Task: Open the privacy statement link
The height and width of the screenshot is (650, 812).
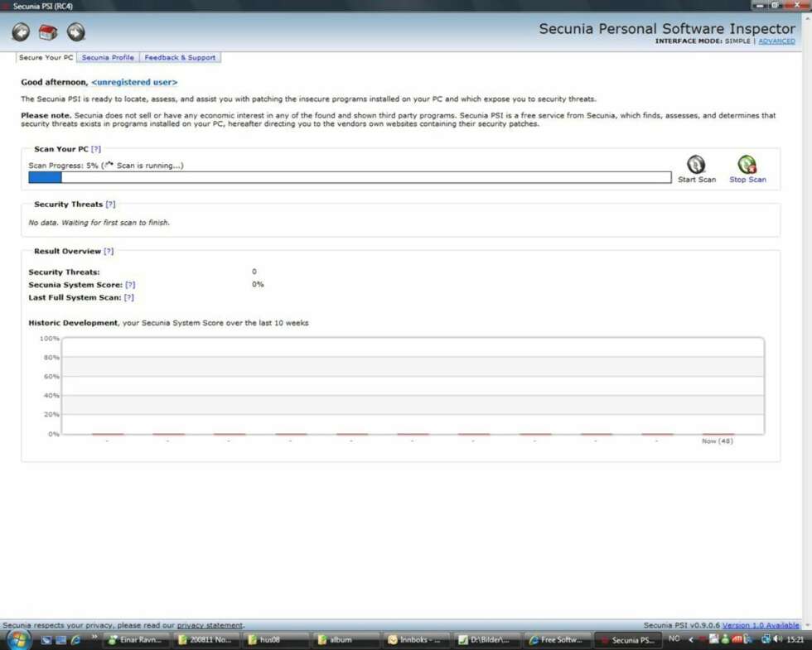Action: click(x=210, y=625)
